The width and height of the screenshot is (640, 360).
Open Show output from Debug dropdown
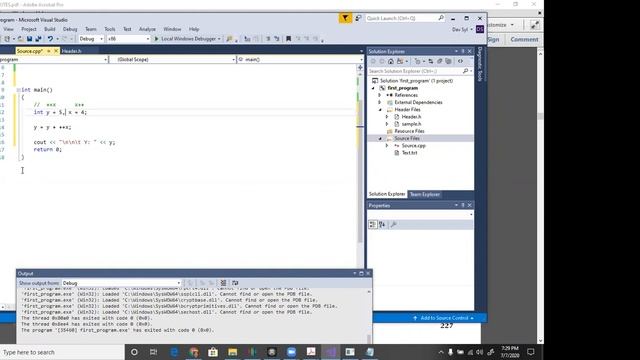coord(121,283)
